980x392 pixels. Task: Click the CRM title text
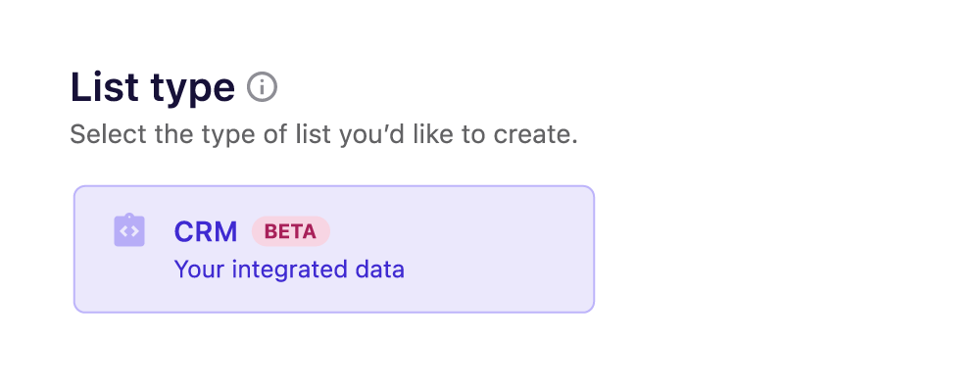[206, 231]
